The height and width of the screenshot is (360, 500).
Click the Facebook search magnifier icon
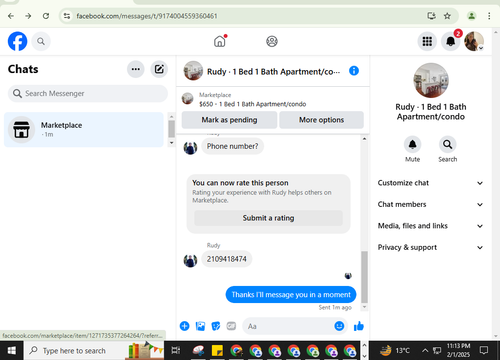[41, 41]
